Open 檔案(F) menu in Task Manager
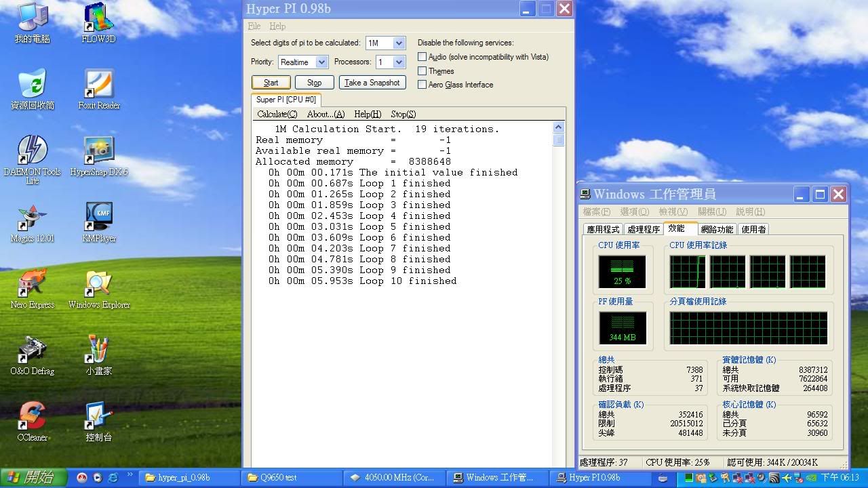 597,212
